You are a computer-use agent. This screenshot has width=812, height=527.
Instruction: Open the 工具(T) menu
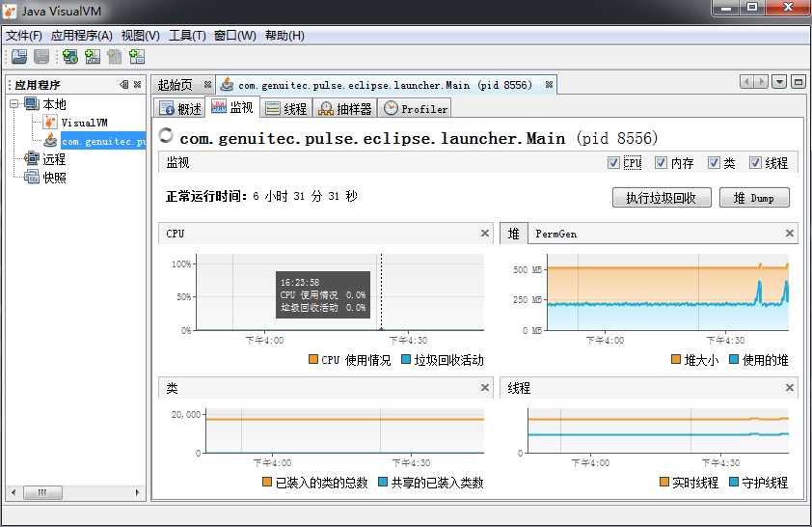[187, 36]
